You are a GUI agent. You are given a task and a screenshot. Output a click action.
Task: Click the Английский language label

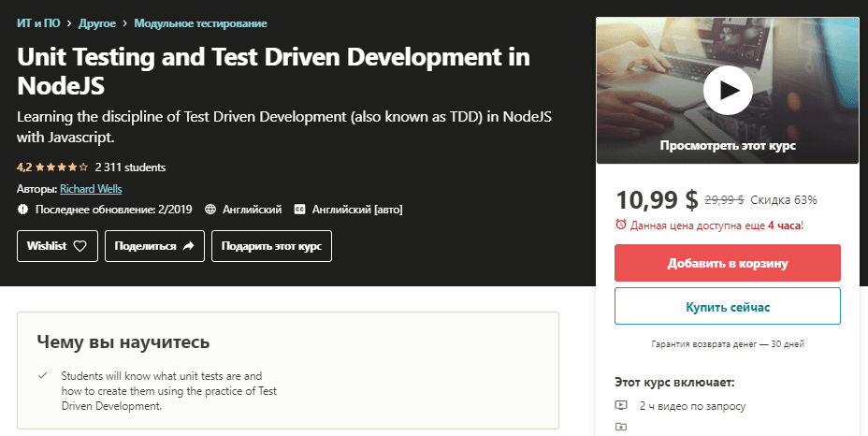252,210
